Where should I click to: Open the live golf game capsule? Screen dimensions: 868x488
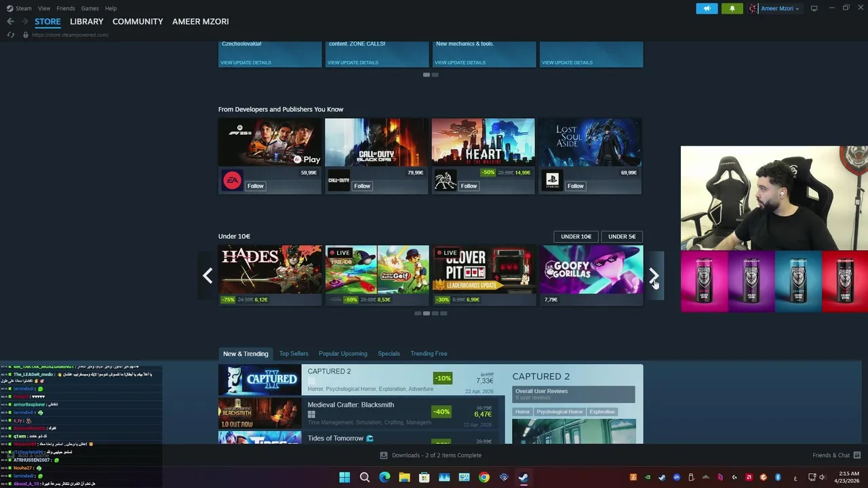pyautogui.click(x=377, y=275)
